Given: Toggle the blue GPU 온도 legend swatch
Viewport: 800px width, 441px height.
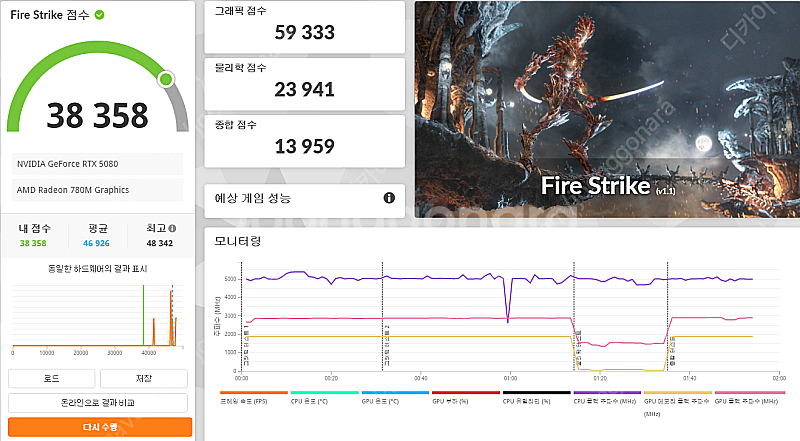Looking at the screenshot, I should point(395,393).
